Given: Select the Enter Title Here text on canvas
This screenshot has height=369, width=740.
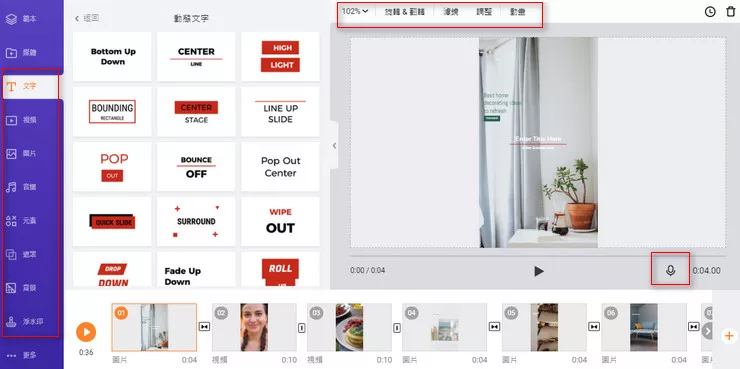Looking at the screenshot, I should tap(538, 139).
